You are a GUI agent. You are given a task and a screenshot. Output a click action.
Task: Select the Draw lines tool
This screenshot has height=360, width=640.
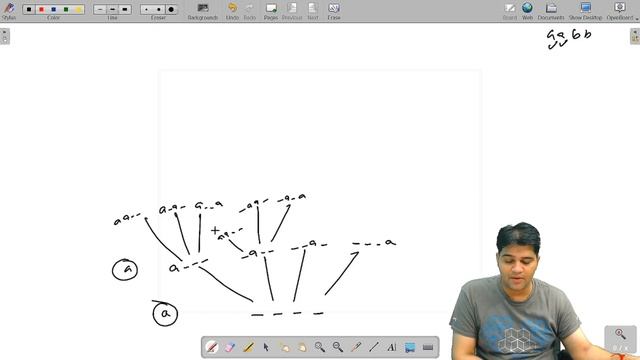click(374, 347)
